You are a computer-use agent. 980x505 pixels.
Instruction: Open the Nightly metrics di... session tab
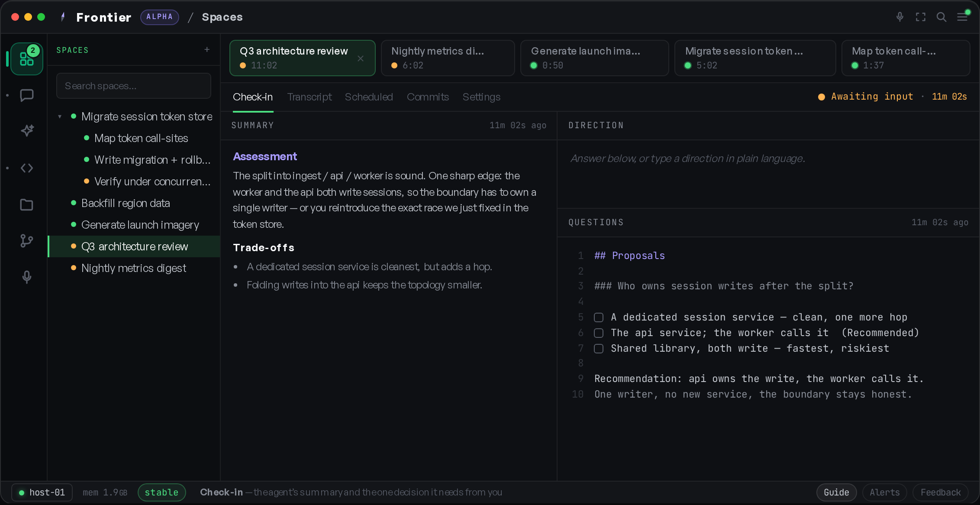448,58
